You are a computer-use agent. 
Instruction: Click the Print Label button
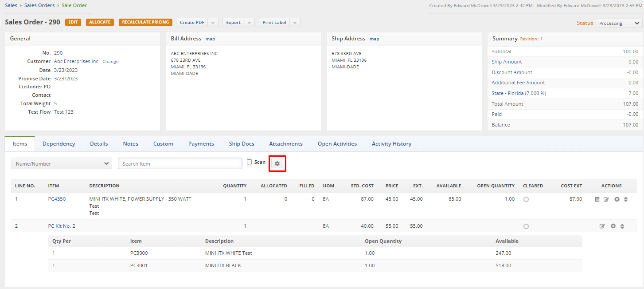(x=274, y=23)
